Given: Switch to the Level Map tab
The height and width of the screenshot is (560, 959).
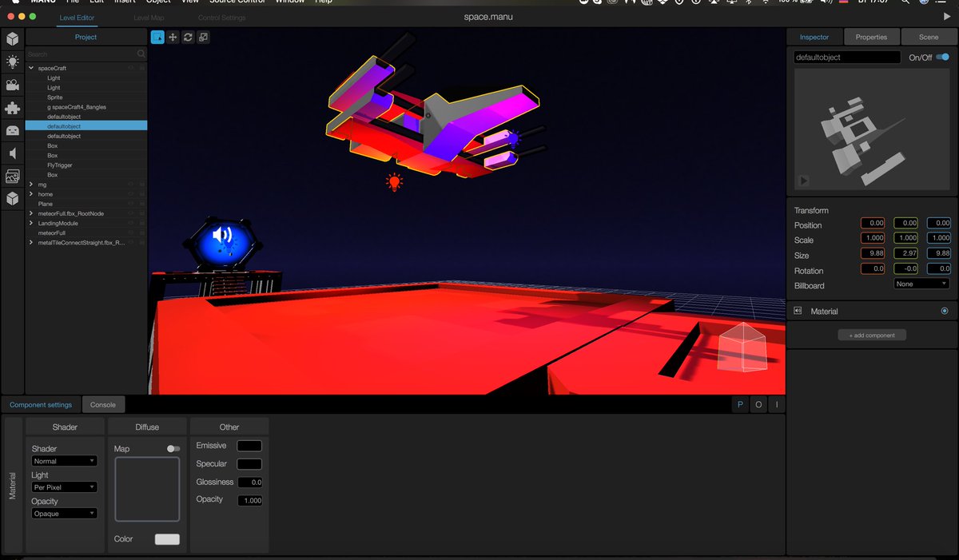Looking at the screenshot, I should pyautogui.click(x=149, y=18).
